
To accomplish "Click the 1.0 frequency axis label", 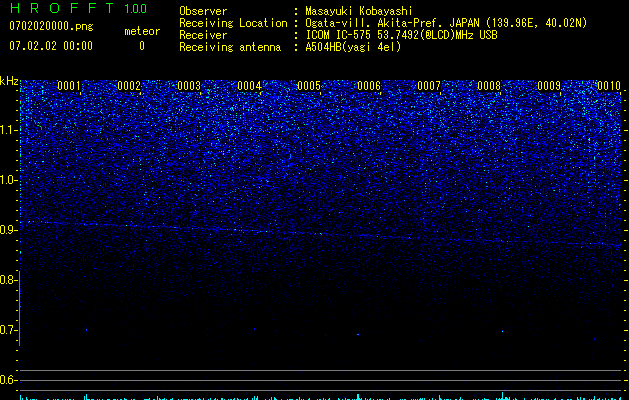I will click(x=8, y=180).
